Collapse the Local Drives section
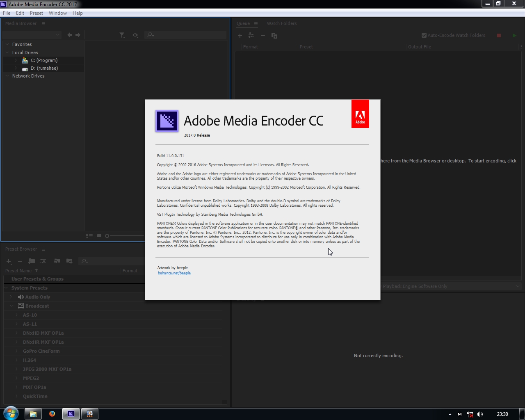 [x=7, y=52]
